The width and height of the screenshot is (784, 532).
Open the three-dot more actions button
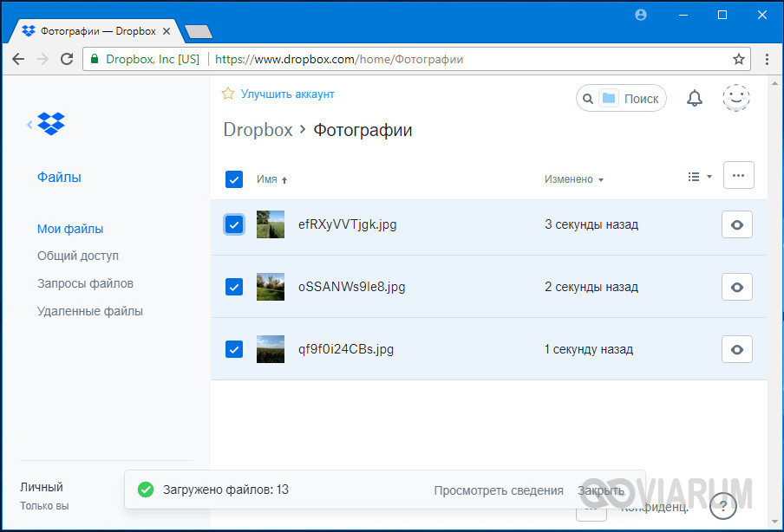[738, 175]
